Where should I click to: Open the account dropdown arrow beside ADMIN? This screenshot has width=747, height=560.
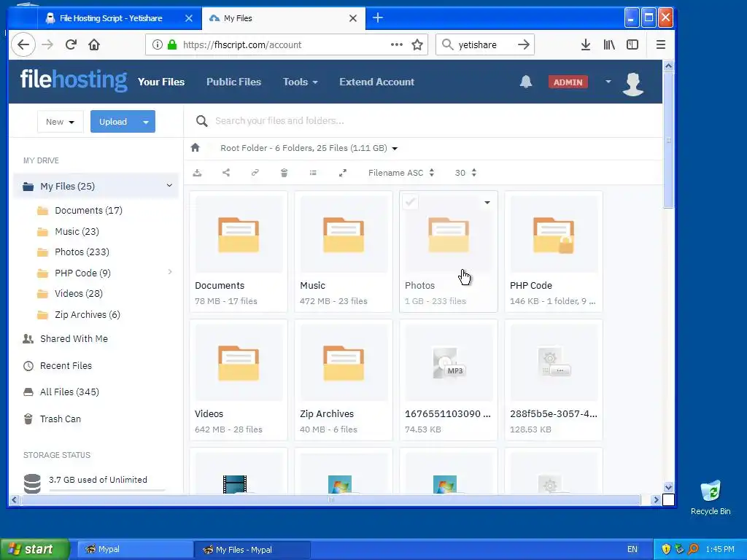tap(608, 82)
